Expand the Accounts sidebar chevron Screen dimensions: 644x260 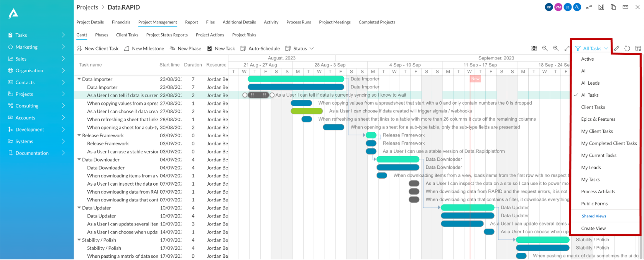point(63,118)
